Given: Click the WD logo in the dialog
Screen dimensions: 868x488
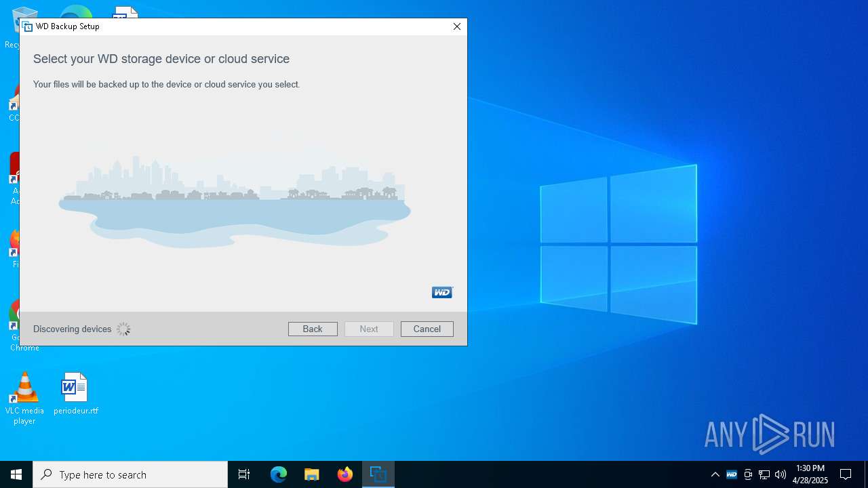Looking at the screenshot, I should pos(442,292).
